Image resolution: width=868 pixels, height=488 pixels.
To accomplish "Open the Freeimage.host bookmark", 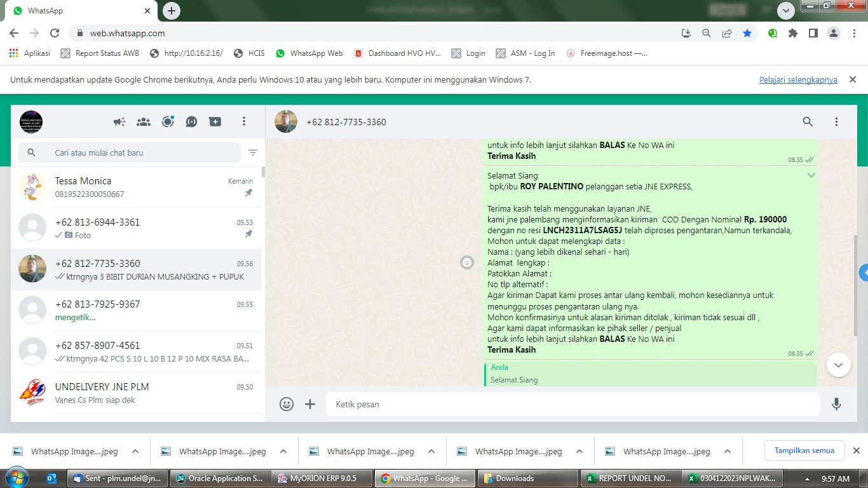I will click(607, 53).
